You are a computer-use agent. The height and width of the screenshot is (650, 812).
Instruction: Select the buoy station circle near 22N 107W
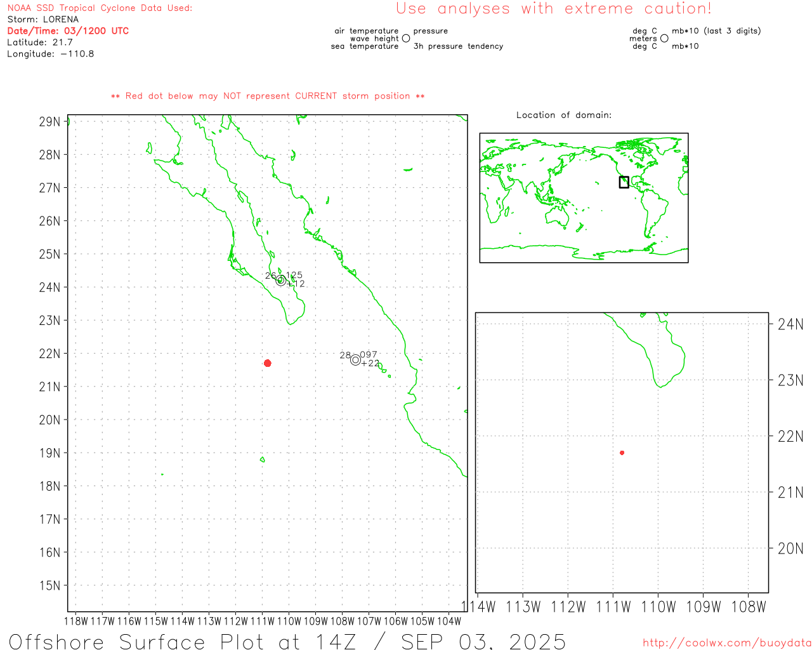coord(356,360)
